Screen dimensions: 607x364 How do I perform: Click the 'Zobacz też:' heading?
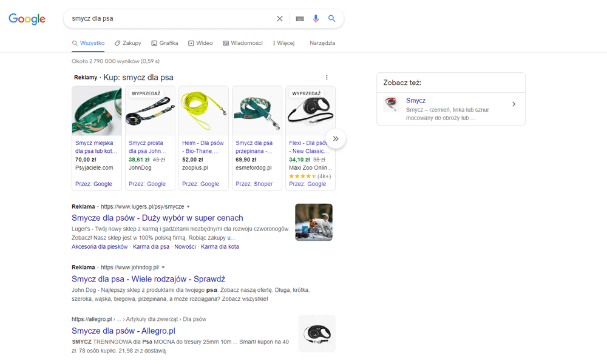(x=402, y=83)
